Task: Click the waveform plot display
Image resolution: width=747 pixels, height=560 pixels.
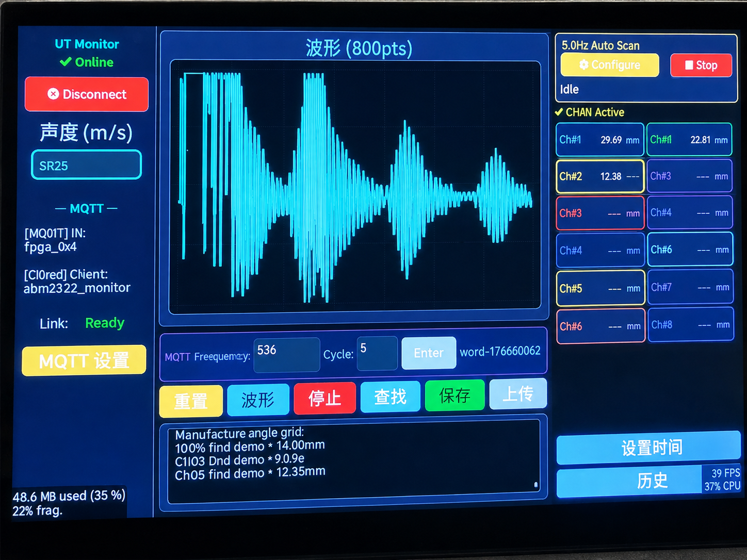Action: point(355,187)
